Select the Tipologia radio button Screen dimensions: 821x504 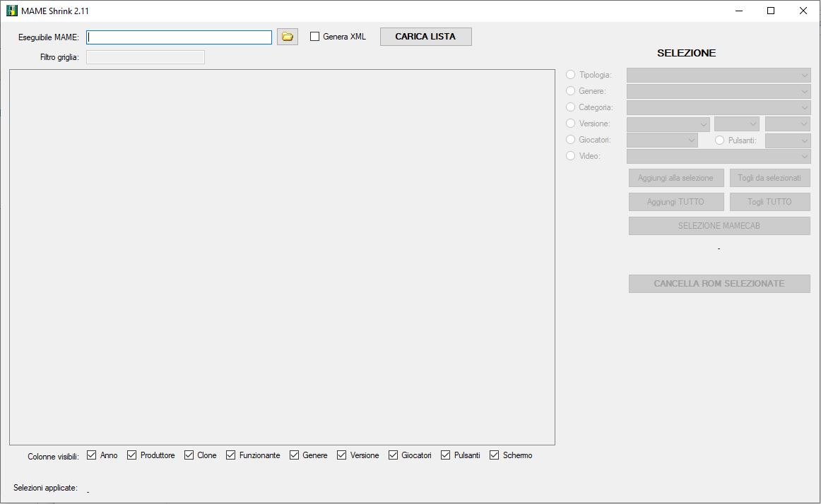click(x=571, y=75)
